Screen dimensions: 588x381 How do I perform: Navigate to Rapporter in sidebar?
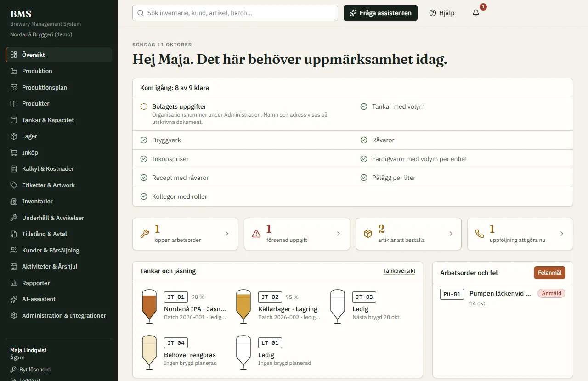pyautogui.click(x=59, y=283)
